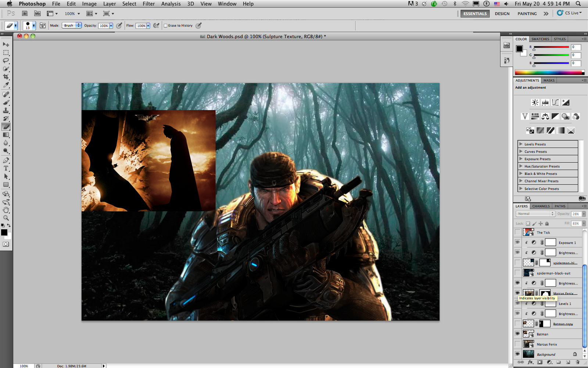This screenshot has height=368, width=588.
Task: Select the Eyedropper tool
Action: click(6, 85)
